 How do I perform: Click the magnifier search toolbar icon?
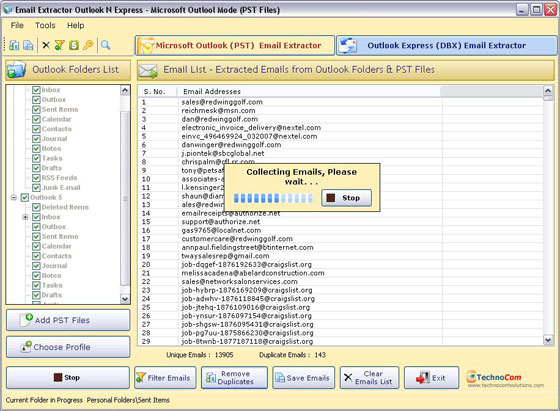105,45
